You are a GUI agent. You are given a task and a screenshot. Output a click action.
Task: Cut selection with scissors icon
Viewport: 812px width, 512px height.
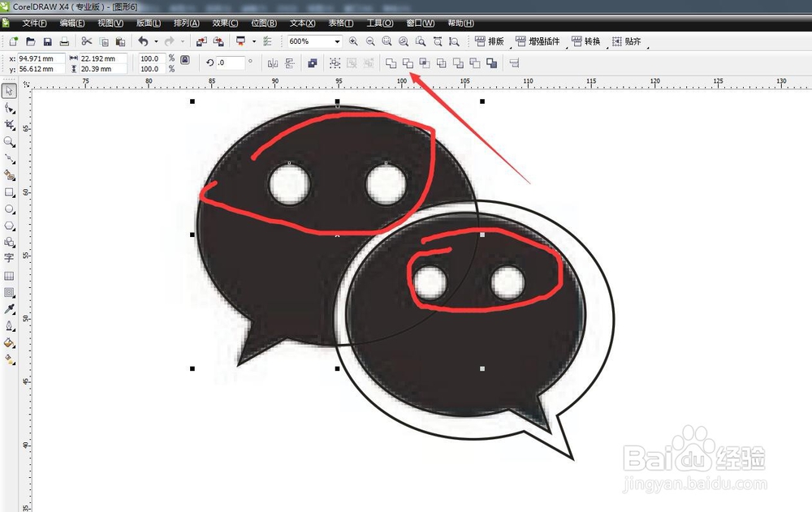(x=87, y=41)
